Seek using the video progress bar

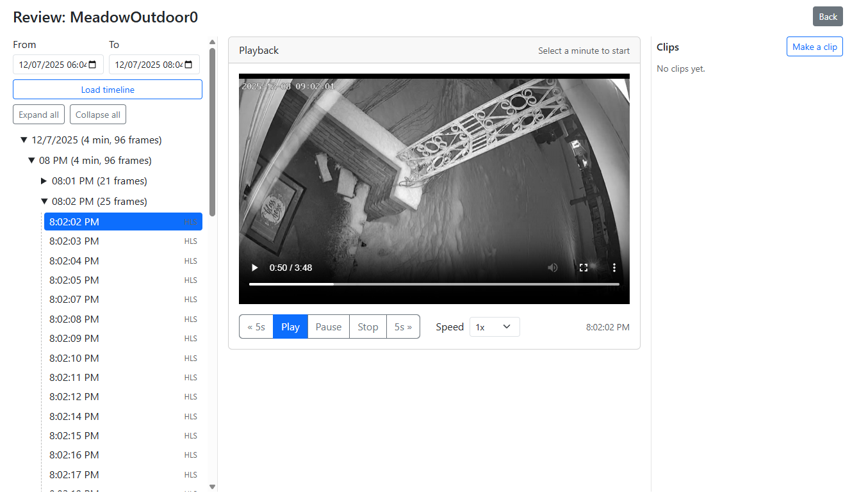coord(434,284)
